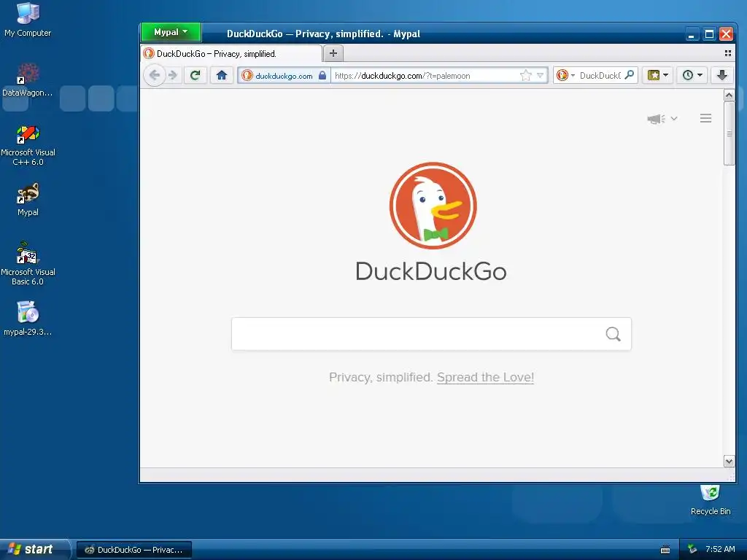Click the DuckDuckGo wordmark text
Screen dimensions: 747x560
pos(431,271)
